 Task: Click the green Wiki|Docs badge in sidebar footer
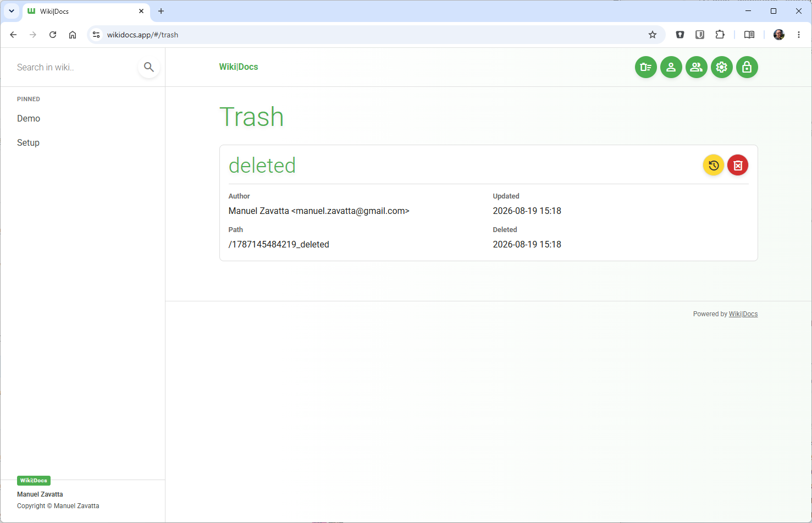(x=34, y=481)
